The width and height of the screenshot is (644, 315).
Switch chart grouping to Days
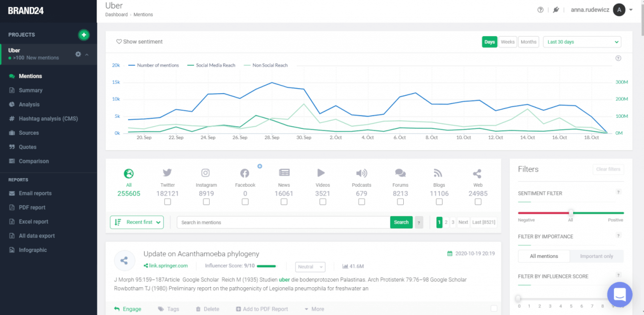(489, 42)
